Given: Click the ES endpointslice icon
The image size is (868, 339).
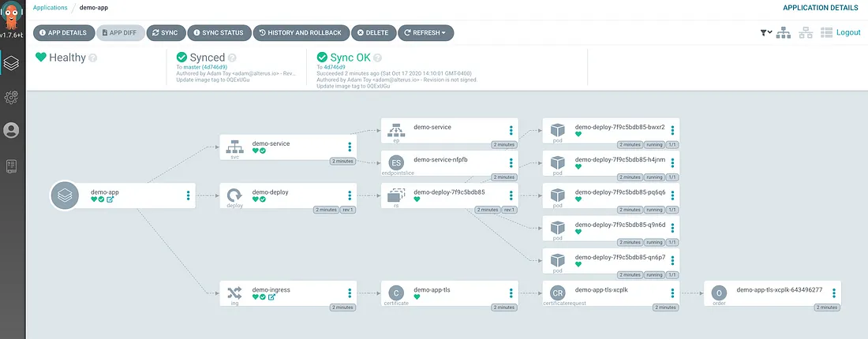Looking at the screenshot, I should [396, 162].
